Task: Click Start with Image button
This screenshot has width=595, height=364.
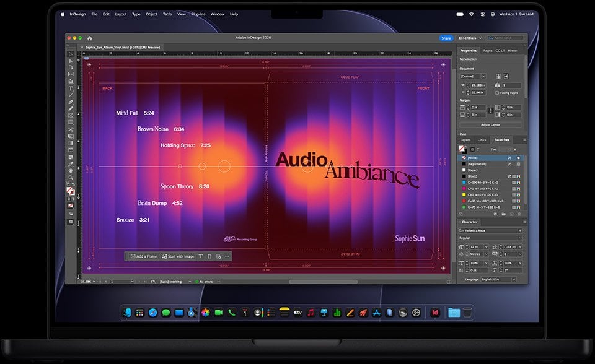Action: pyautogui.click(x=178, y=256)
